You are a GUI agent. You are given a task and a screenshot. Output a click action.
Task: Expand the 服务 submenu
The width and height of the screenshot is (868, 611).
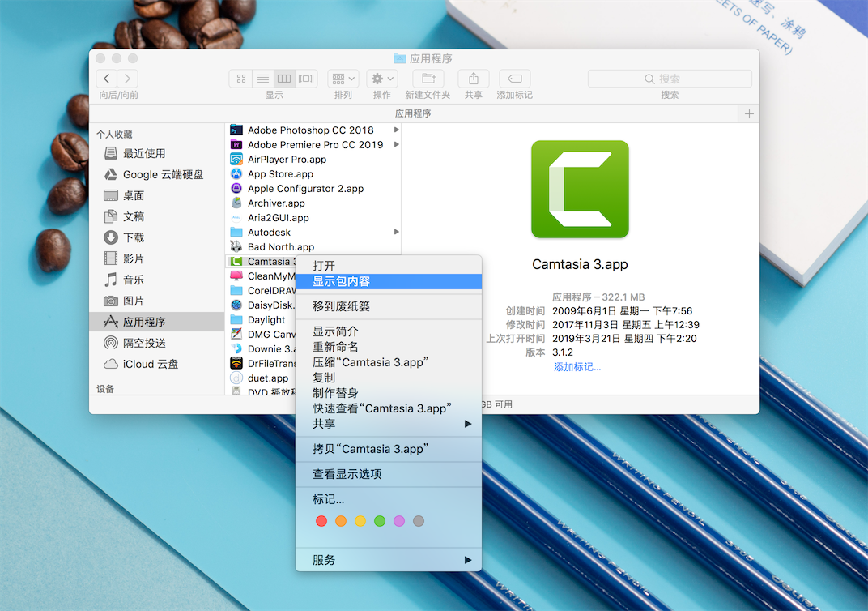tap(389, 560)
